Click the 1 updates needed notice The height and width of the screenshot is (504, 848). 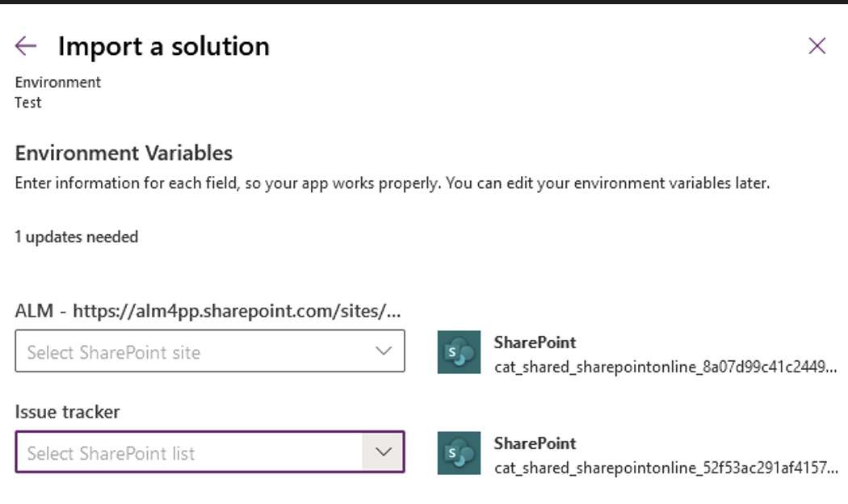pos(78,237)
